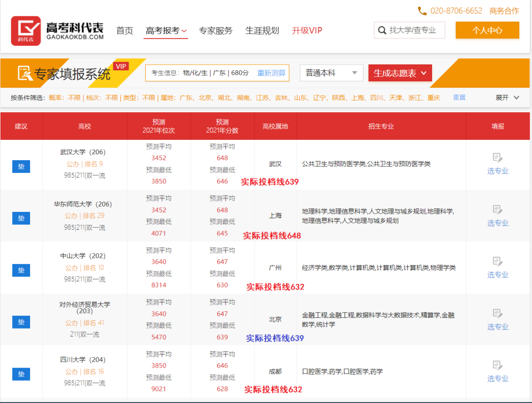Open the 升级VIP nav item
This screenshot has height=403, width=532.
[x=307, y=31]
